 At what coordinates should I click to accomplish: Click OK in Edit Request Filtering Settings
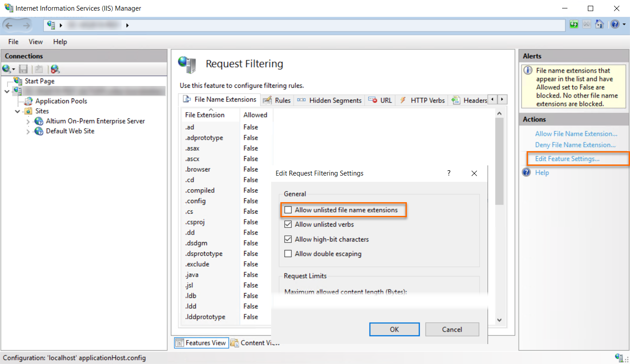(394, 329)
